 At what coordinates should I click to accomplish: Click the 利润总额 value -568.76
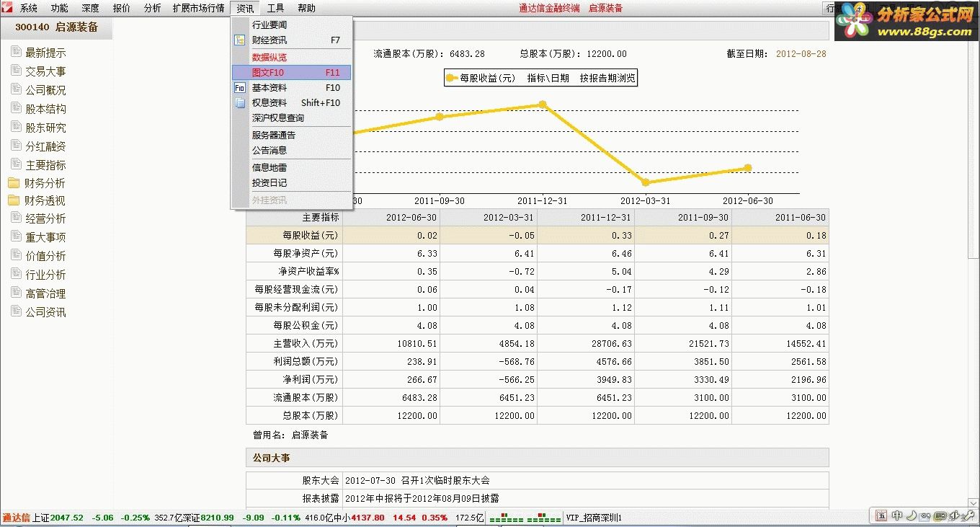coord(515,361)
